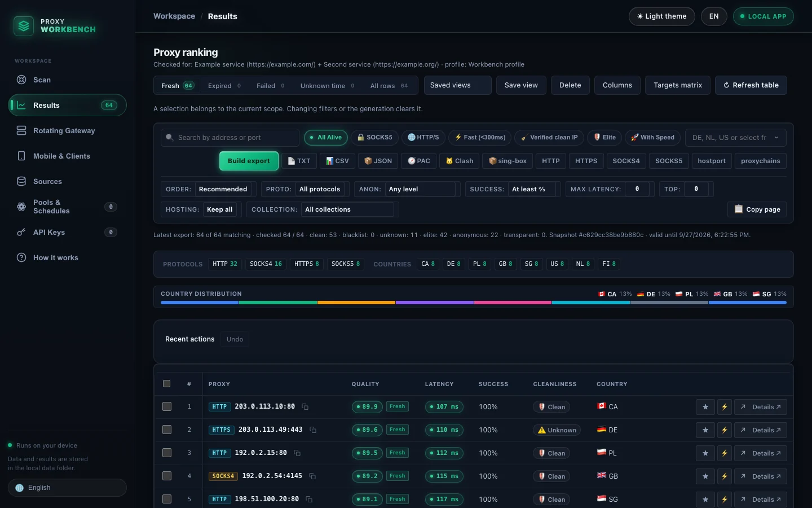Open the ANON Any level dropdown

[420, 189]
